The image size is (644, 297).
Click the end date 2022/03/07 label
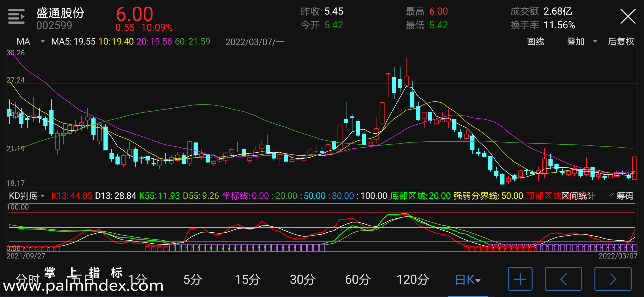coord(618,256)
